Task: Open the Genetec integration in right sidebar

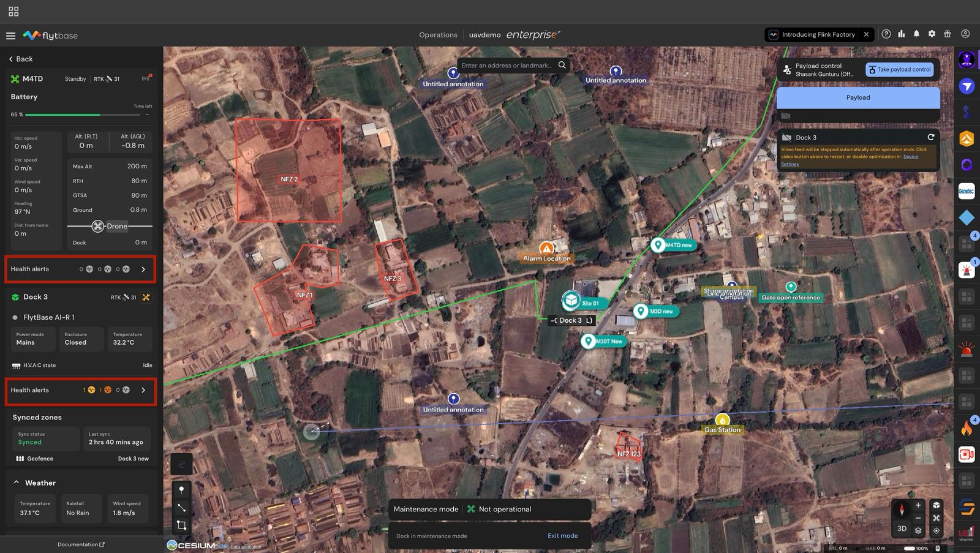Action: pyautogui.click(x=967, y=191)
